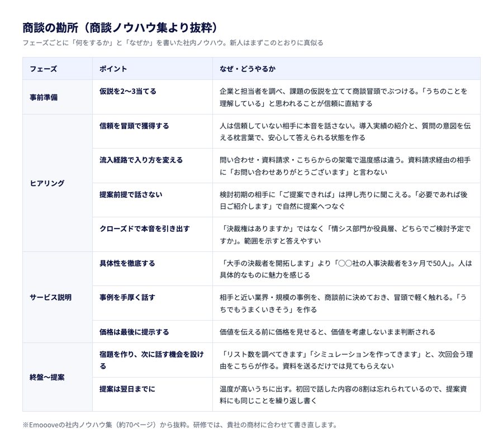Click the point クローズドで本音を引き出す

(x=145, y=228)
